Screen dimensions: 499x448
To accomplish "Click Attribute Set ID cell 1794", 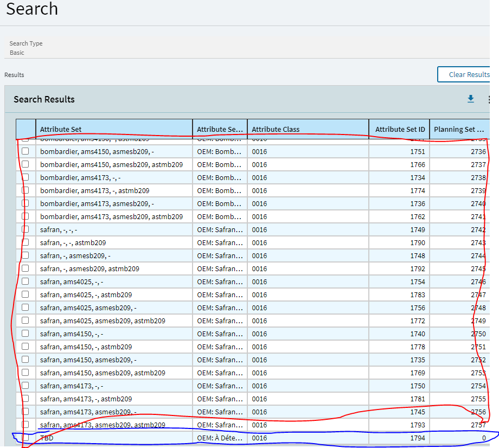I will click(417, 438).
